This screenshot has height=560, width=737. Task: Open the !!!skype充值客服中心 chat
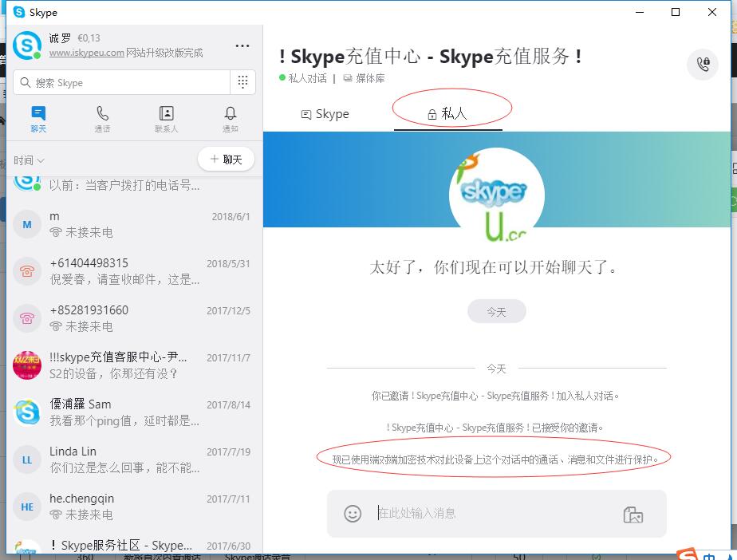click(x=135, y=365)
